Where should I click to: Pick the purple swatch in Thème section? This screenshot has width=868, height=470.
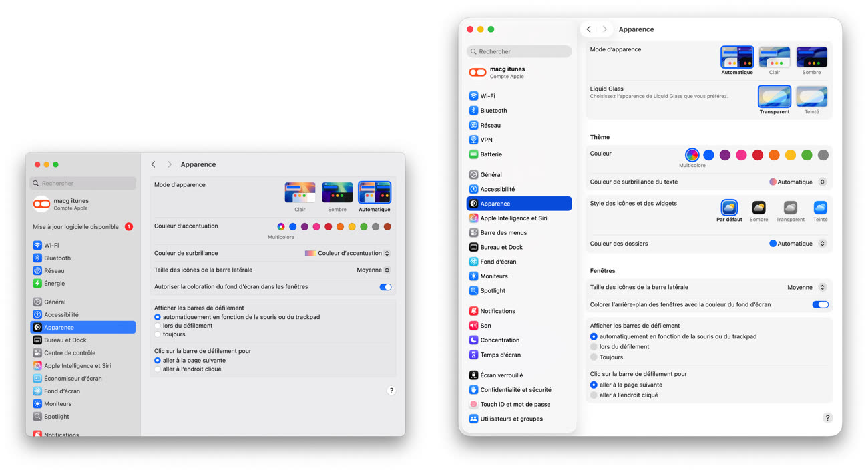coord(724,155)
